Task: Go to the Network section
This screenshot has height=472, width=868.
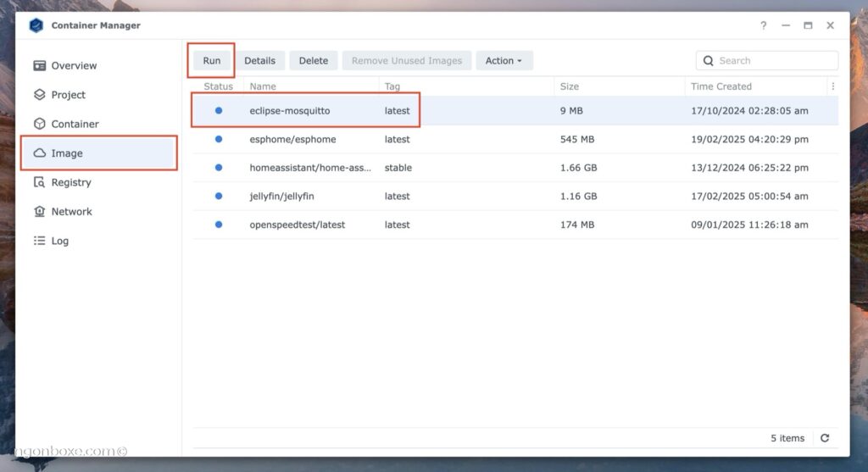Action: (72, 211)
